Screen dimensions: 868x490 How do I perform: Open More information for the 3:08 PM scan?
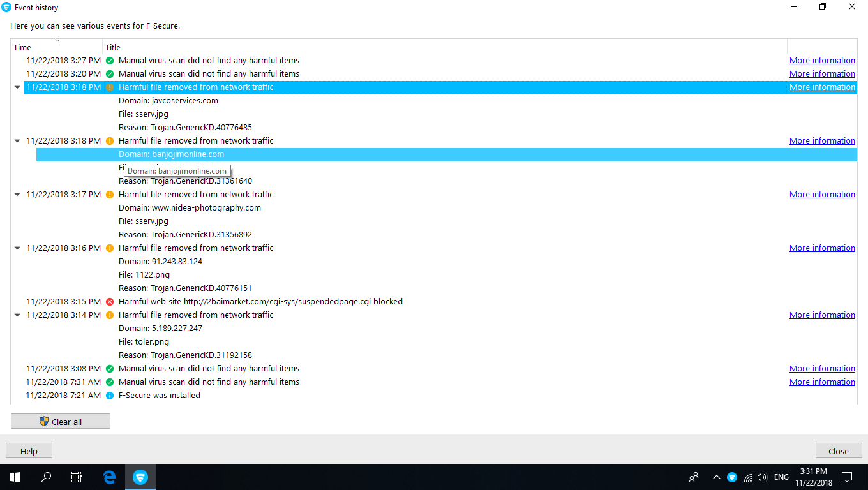point(822,369)
